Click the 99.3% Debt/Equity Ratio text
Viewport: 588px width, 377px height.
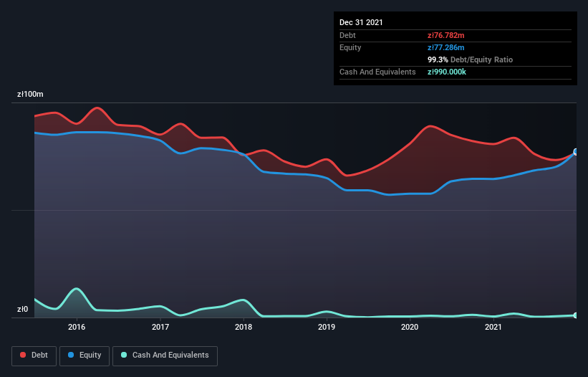coord(470,59)
